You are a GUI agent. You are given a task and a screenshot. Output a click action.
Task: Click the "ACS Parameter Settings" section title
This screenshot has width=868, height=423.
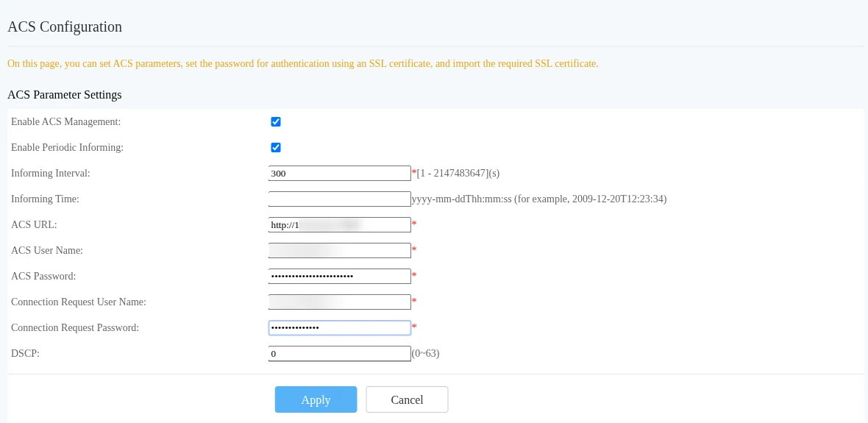click(65, 95)
